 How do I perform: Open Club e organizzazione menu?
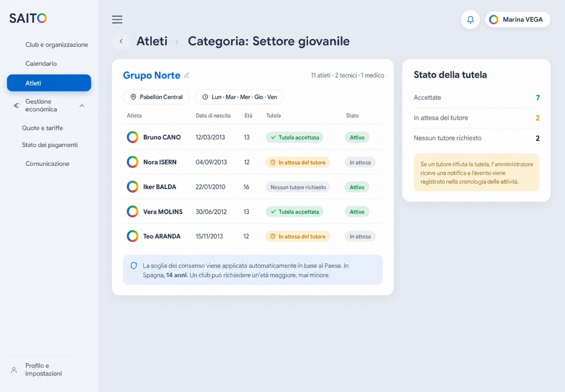(x=56, y=45)
